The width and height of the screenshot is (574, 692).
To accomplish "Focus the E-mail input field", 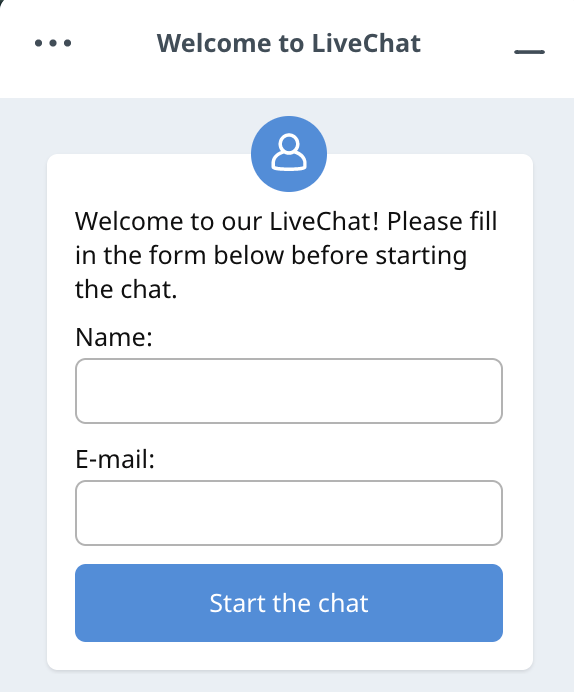I will [x=289, y=513].
